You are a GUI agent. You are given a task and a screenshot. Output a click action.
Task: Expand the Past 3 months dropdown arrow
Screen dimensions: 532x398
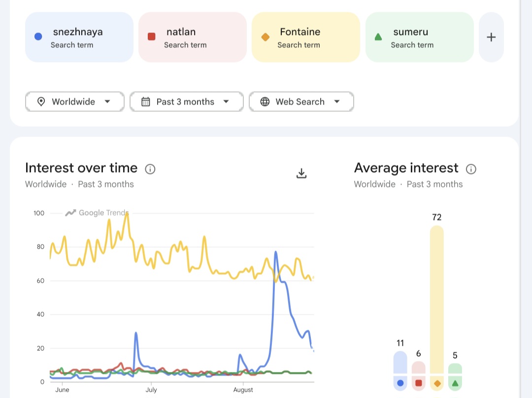coord(226,102)
